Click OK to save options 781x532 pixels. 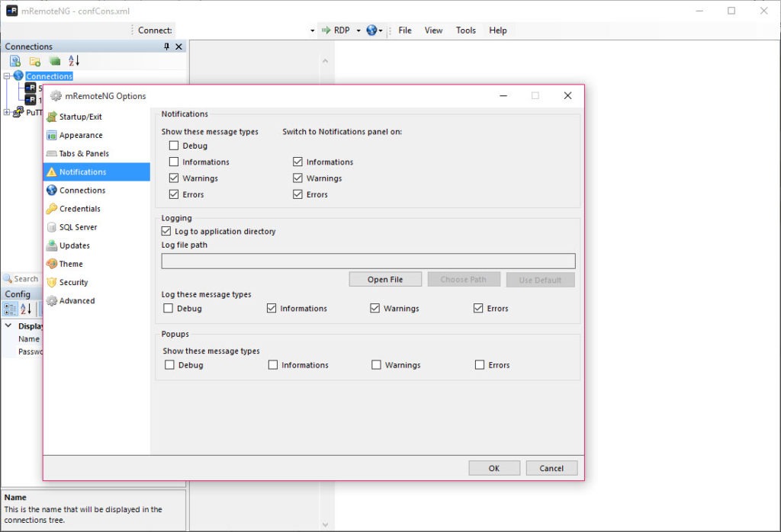coord(494,468)
